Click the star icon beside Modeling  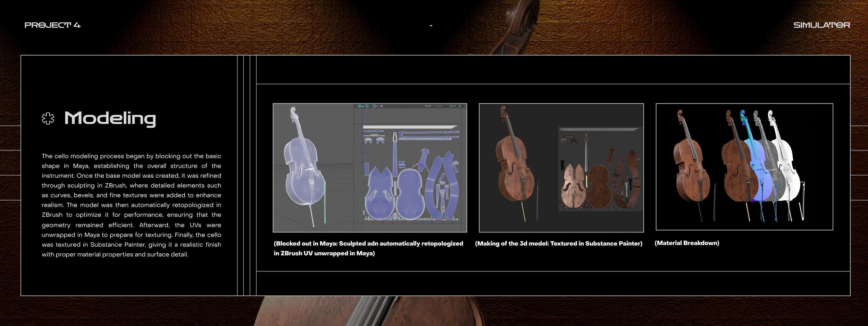pyautogui.click(x=48, y=119)
